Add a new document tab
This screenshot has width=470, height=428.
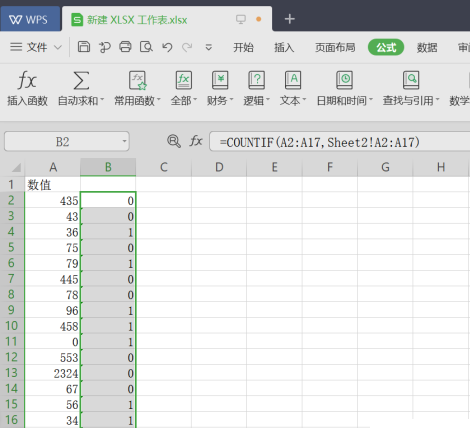[x=290, y=19]
